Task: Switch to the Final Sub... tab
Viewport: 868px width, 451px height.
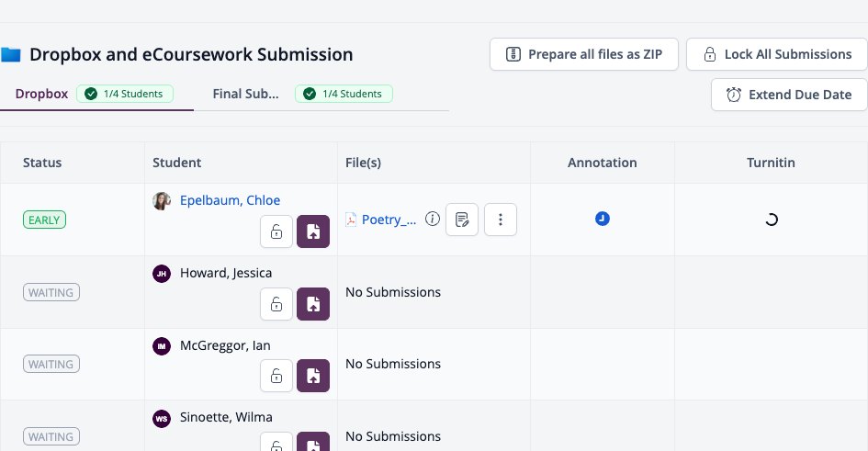Action: tap(246, 94)
